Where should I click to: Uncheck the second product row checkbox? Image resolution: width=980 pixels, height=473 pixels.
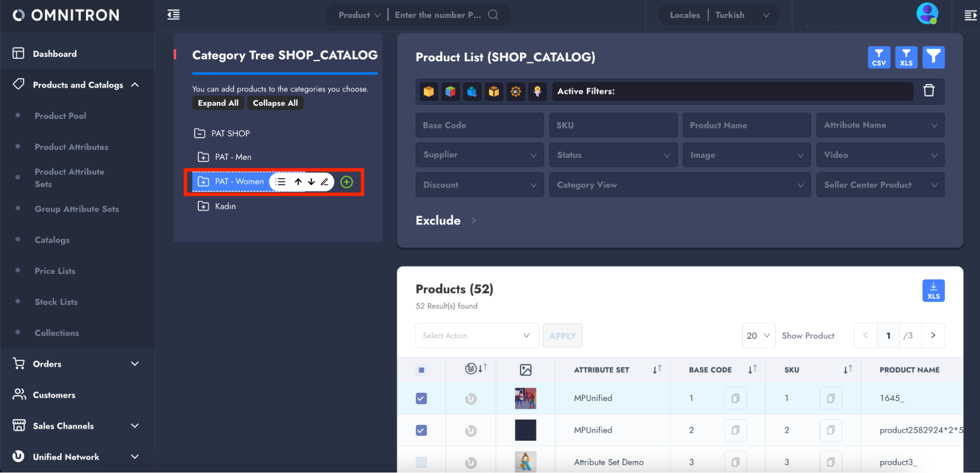point(421,430)
